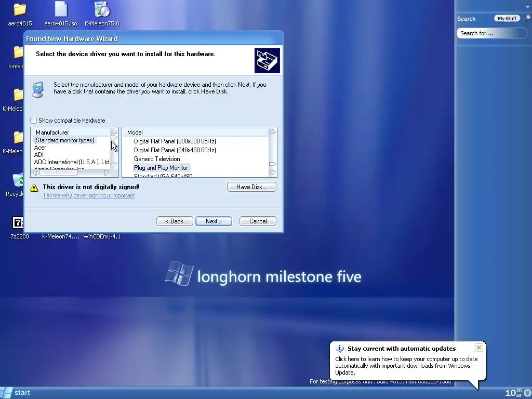Viewport: 532px width, 399px height.
Task: Click the Model column header
Action: pos(195,132)
